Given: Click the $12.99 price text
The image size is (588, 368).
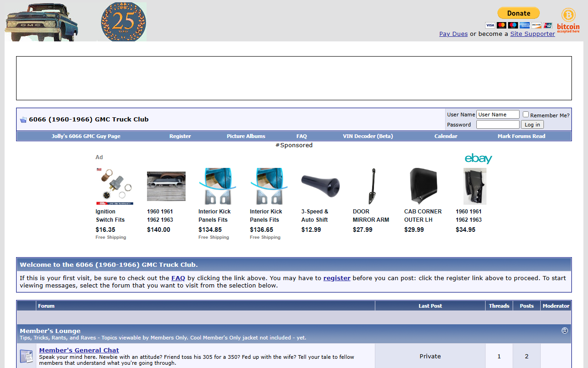Looking at the screenshot, I should pyautogui.click(x=311, y=230).
